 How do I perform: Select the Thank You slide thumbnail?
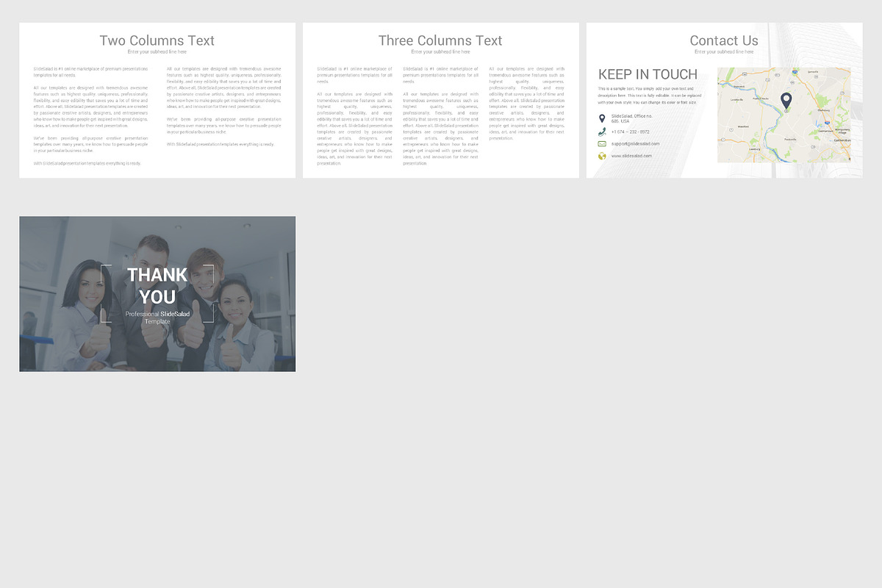pos(157,294)
